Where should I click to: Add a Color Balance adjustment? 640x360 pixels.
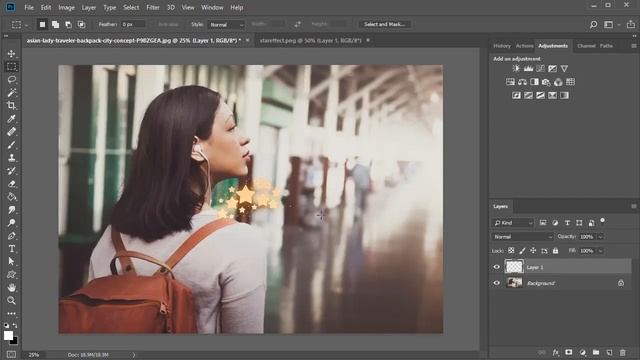tap(522, 82)
